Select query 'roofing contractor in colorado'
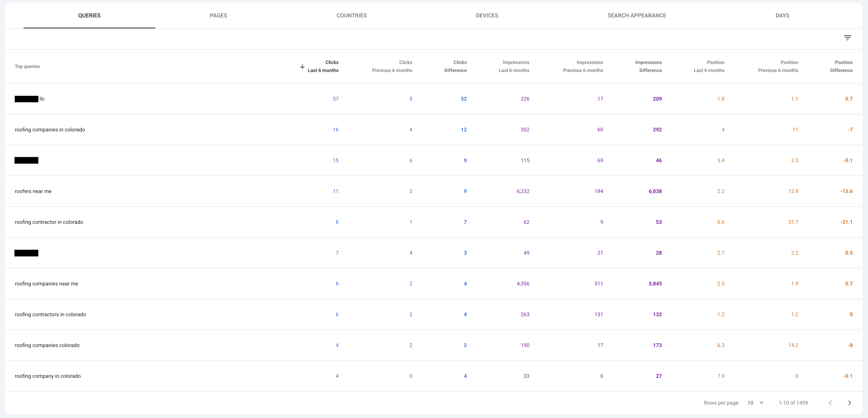Viewport: 868px width, 418px height. (x=49, y=222)
